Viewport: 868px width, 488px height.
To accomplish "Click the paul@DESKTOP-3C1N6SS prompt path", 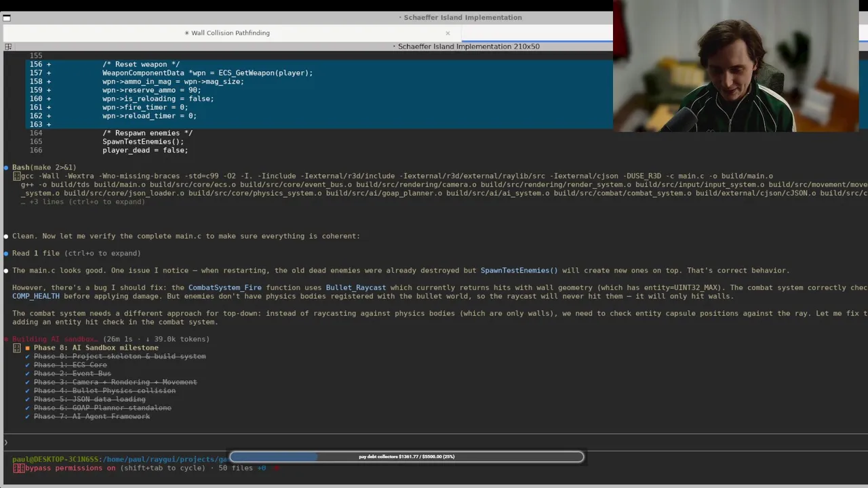I will (x=119, y=460).
